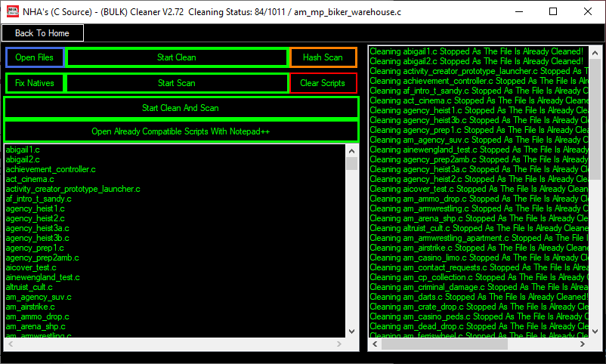606x364 pixels.
Task: Click log line for am_dead_drop.c
Action: coord(479,327)
